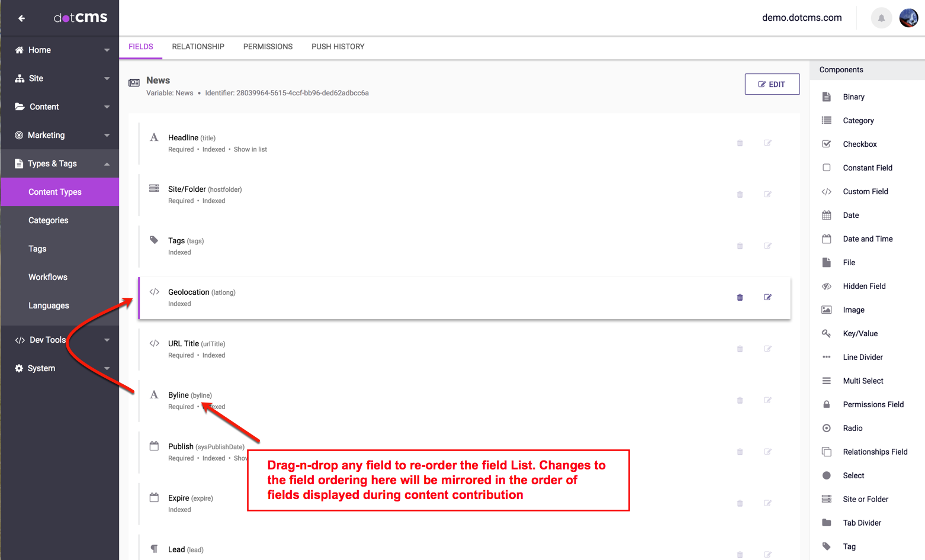Image resolution: width=925 pixels, height=560 pixels.
Task: Select the Tag component icon
Action: coord(827,546)
